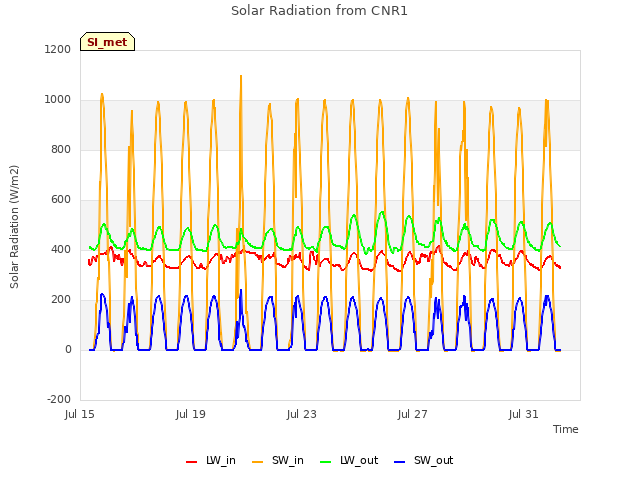Click the 400 y-axis tick label
Viewport: 640px width, 480px height.
coord(61,250)
